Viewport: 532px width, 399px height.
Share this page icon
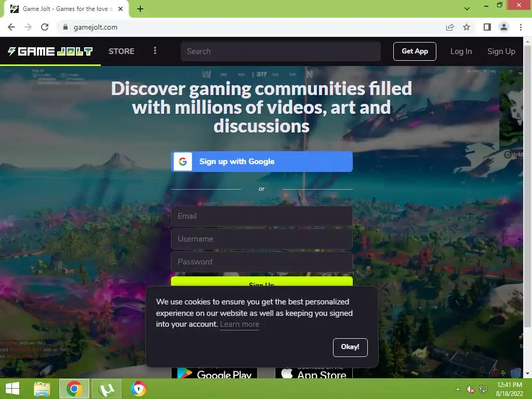[450, 27]
